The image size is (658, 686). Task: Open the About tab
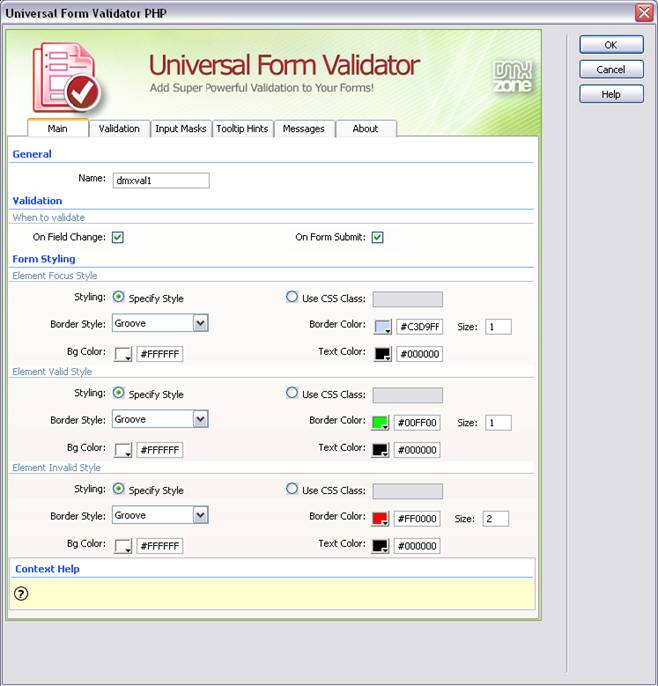click(x=365, y=129)
